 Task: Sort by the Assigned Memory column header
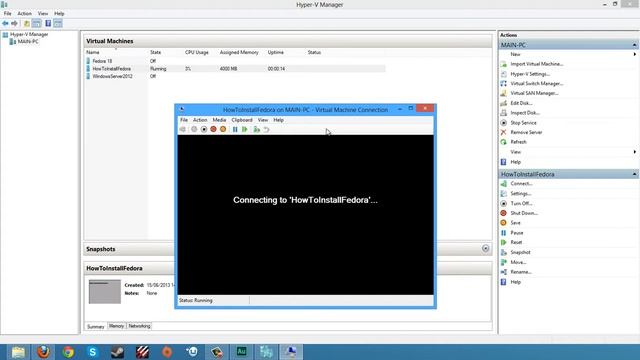click(239, 52)
